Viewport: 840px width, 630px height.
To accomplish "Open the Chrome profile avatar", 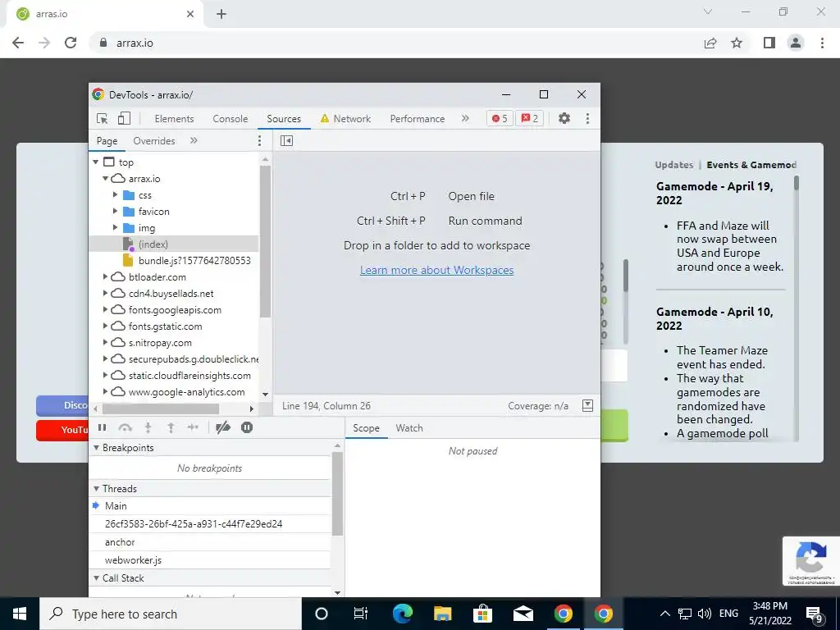I will [796, 43].
